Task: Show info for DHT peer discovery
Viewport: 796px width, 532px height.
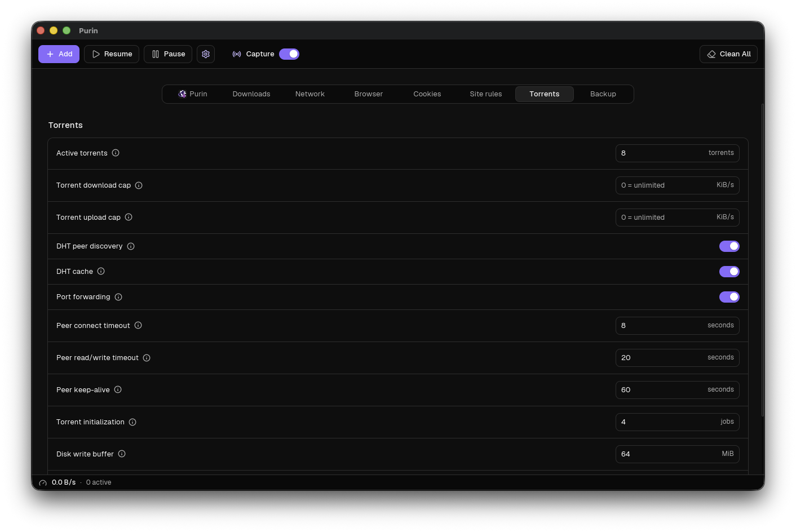Action: pos(131,246)
